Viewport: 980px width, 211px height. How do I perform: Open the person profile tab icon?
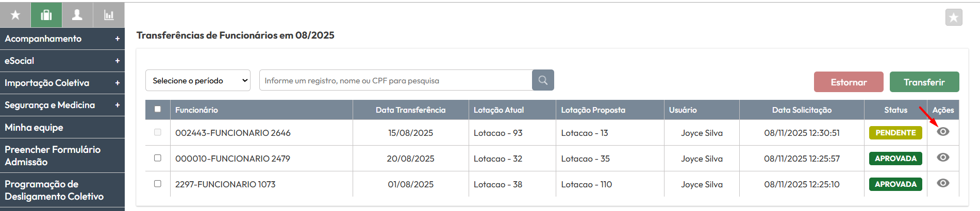[x=77, y=15]
